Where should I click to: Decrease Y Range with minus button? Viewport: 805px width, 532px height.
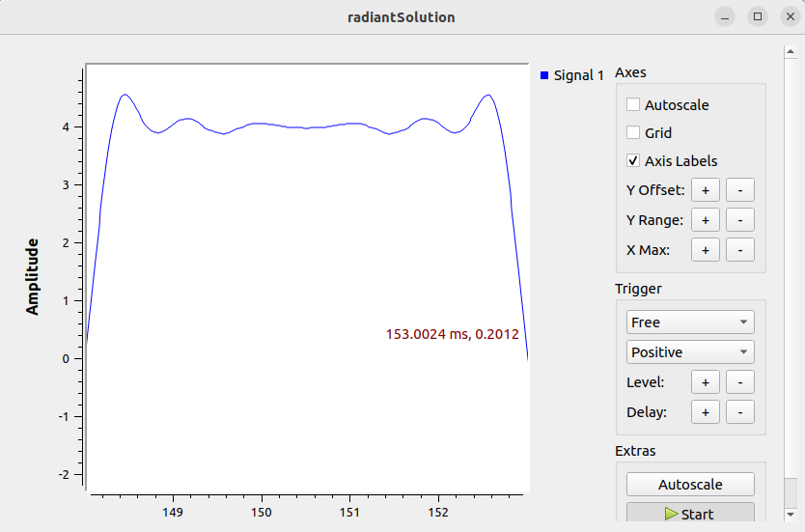coord(739,220)
